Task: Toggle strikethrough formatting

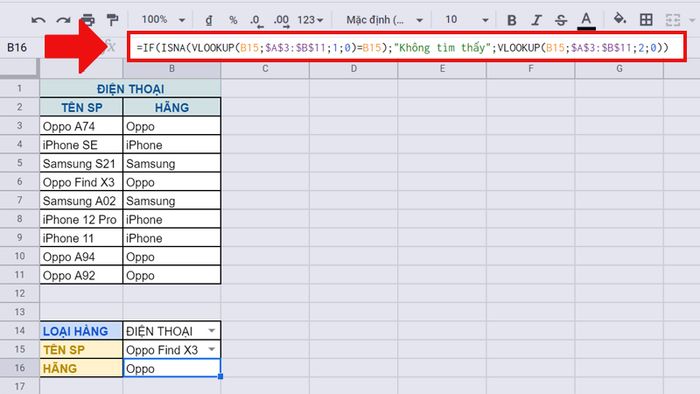Action: [x=561, y=20]
